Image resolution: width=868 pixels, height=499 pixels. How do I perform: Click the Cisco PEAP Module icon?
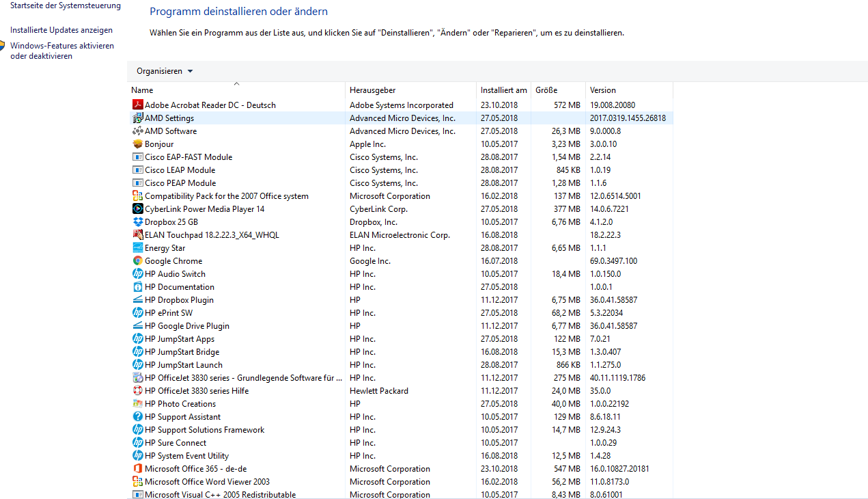137,183
